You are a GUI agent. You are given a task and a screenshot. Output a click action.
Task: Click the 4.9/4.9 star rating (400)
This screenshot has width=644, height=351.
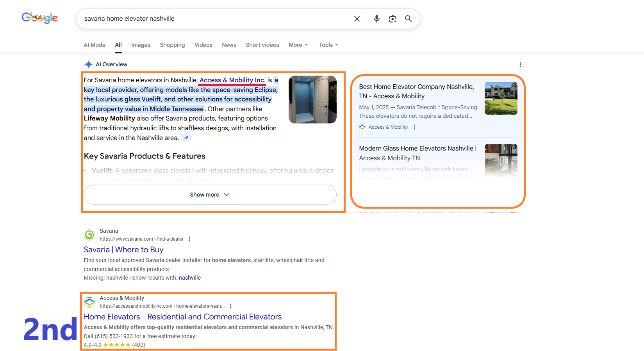(114, 345)
